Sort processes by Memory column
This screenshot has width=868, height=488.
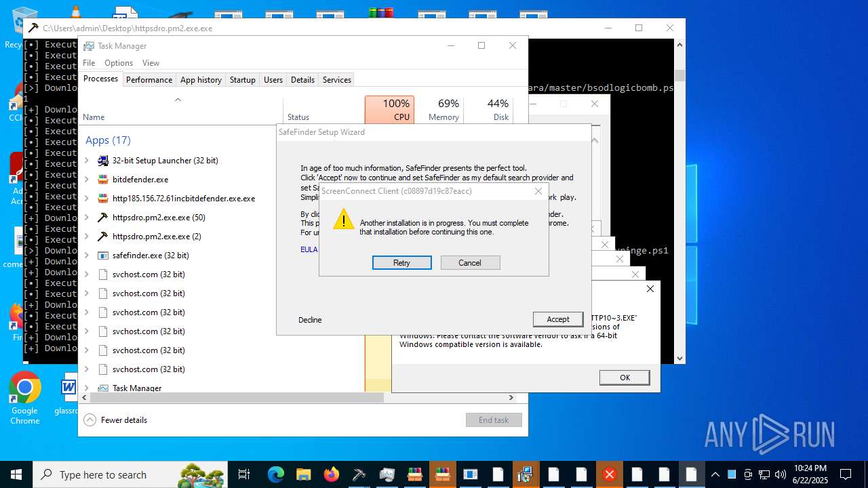439,109
